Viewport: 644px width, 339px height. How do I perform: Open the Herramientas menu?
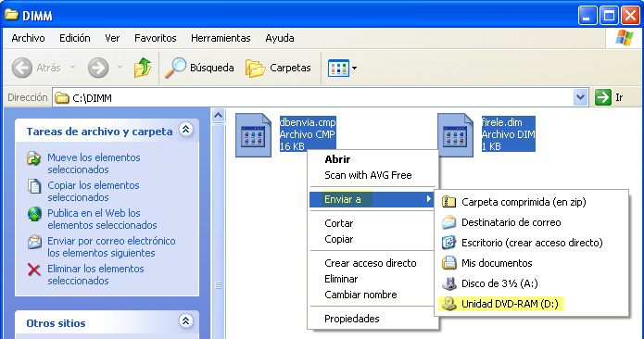tap(221, 38)
